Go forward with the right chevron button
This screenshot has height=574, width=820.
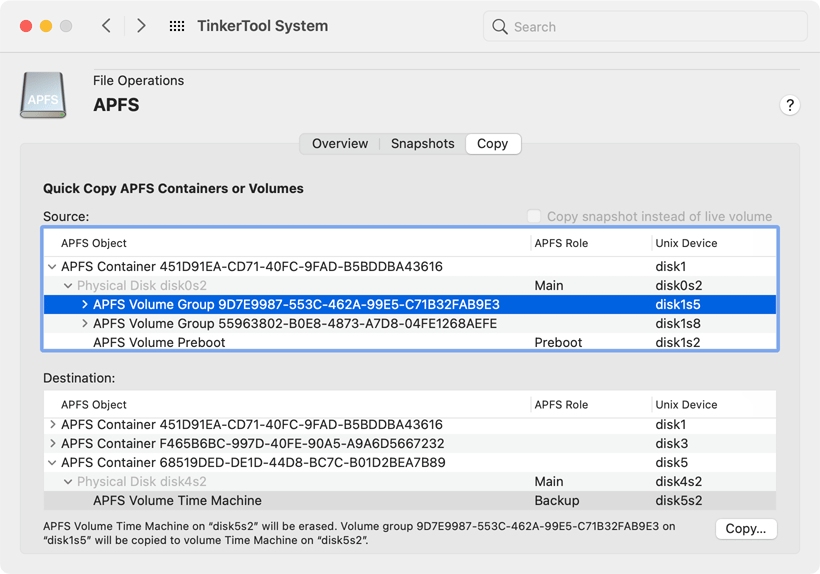tap(141, 26)
